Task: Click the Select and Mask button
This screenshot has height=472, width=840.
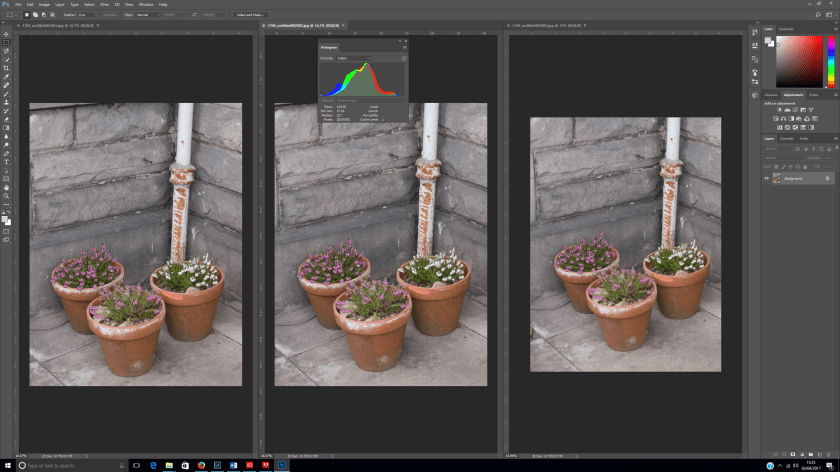Action: point(251,15)
